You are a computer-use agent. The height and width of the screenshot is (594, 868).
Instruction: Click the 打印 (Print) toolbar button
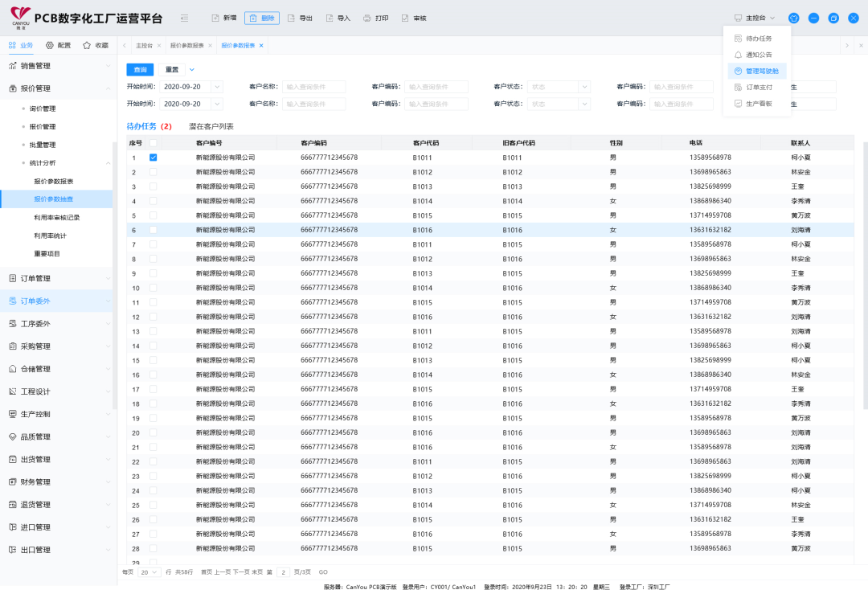[375, 18]
